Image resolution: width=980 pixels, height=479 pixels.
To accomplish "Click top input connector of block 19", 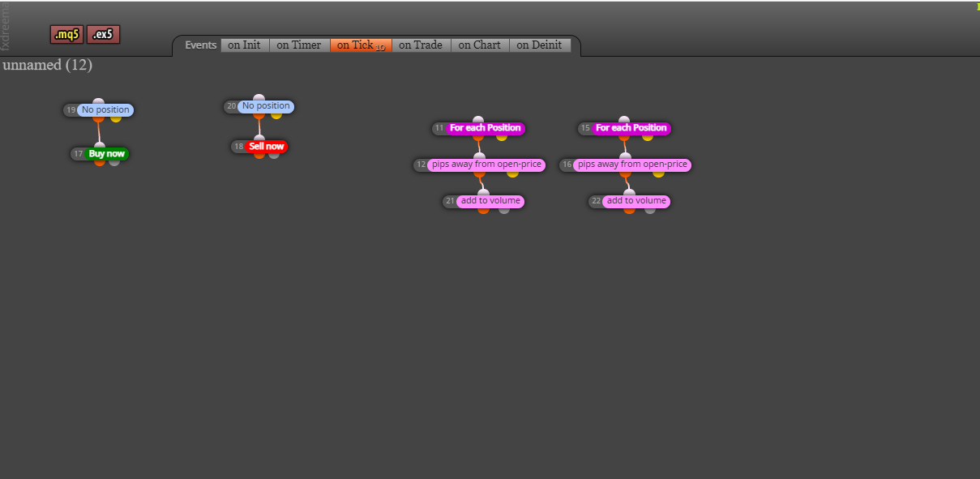I will [x=98, y=102].
